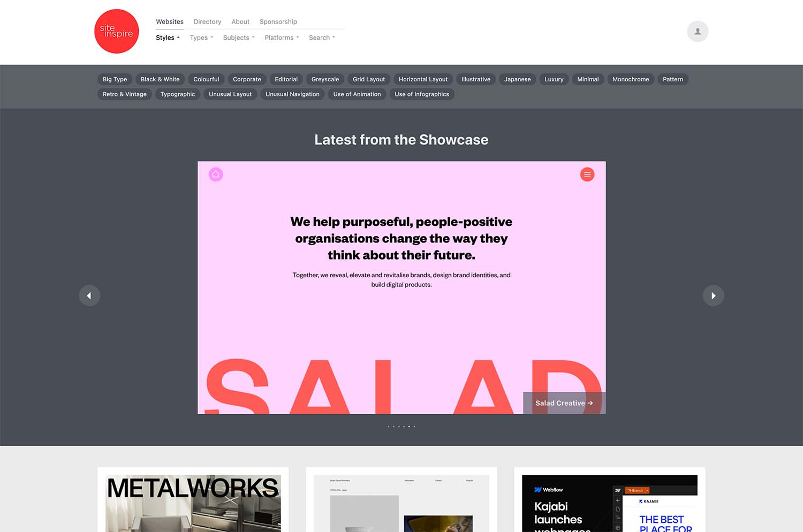Filter by Black & White style
The image size is (803, 532).
pos(160,79)
